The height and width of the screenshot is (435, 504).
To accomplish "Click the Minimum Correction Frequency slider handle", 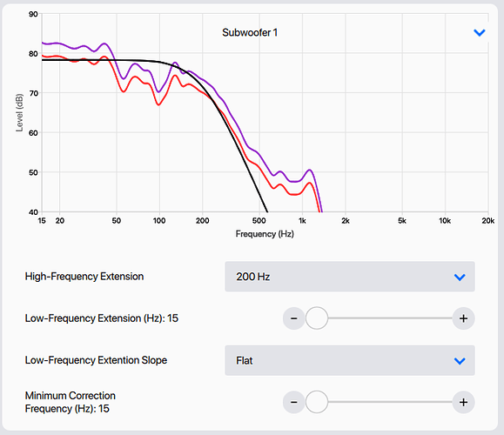I will 317,402.
